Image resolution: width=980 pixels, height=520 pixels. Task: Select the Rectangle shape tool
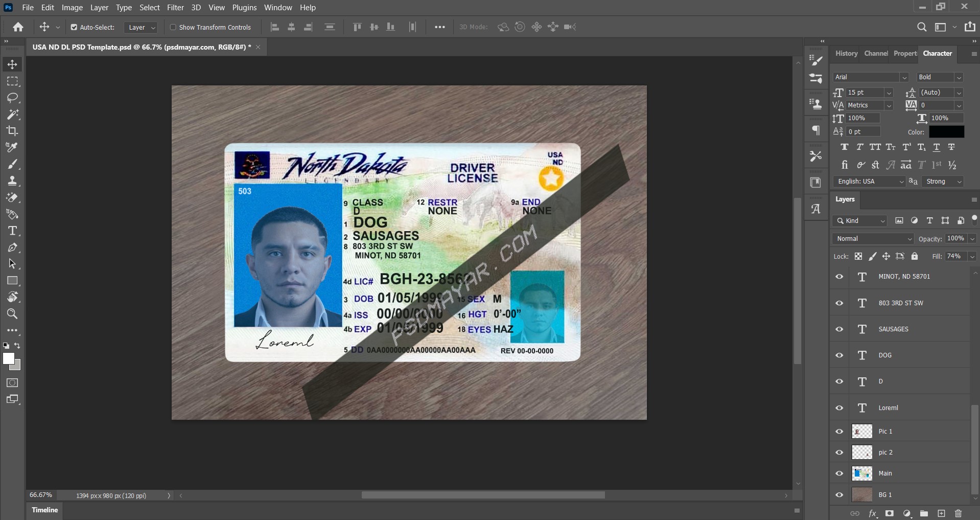click(12, 281)
